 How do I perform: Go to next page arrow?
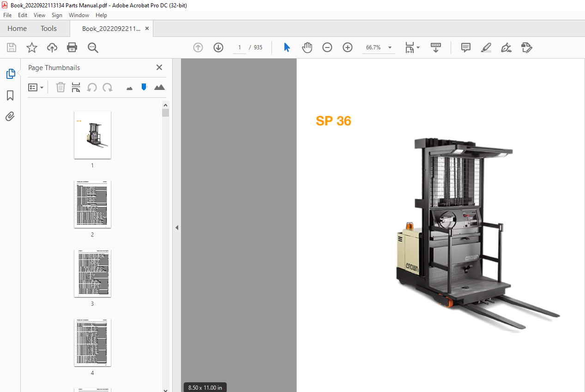[x=218, y=48]
